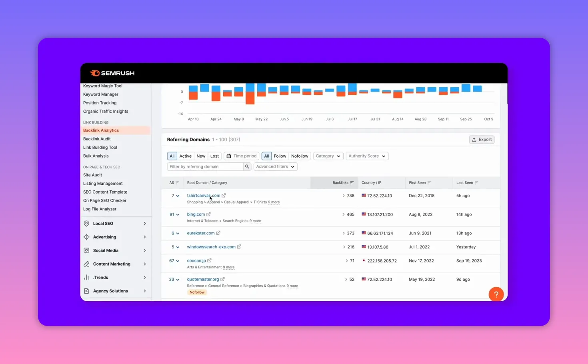Open Log File Analyzer in sidebar
The image size is (588, 364).
100,209
